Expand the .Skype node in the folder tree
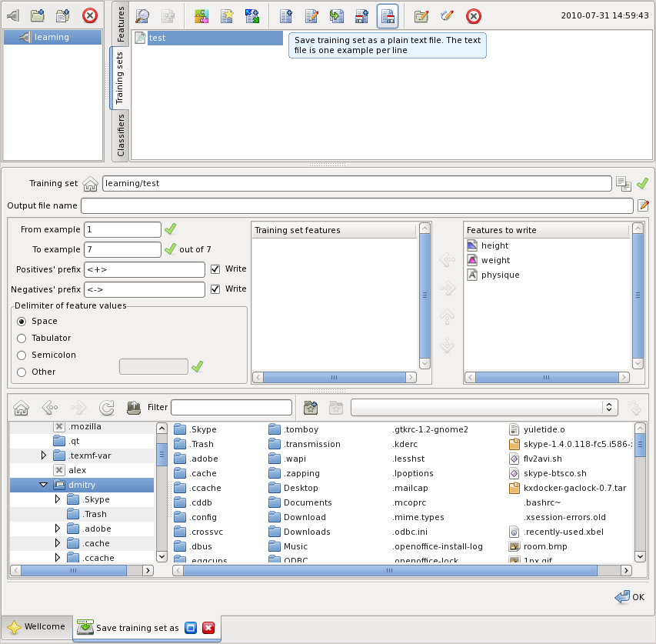 (x=58, y=499)
